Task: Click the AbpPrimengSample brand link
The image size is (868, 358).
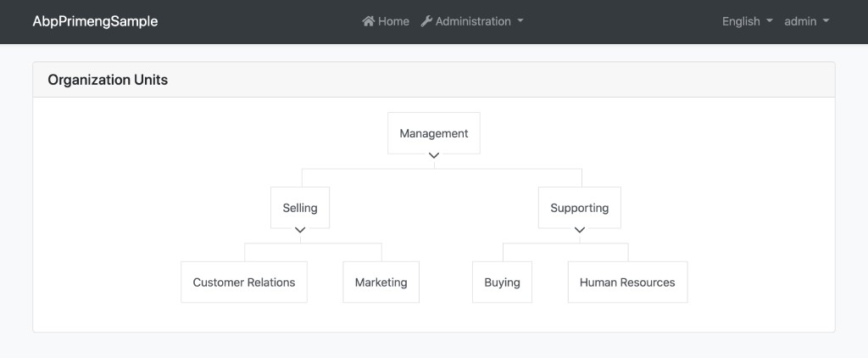Action: coord(95,21)
